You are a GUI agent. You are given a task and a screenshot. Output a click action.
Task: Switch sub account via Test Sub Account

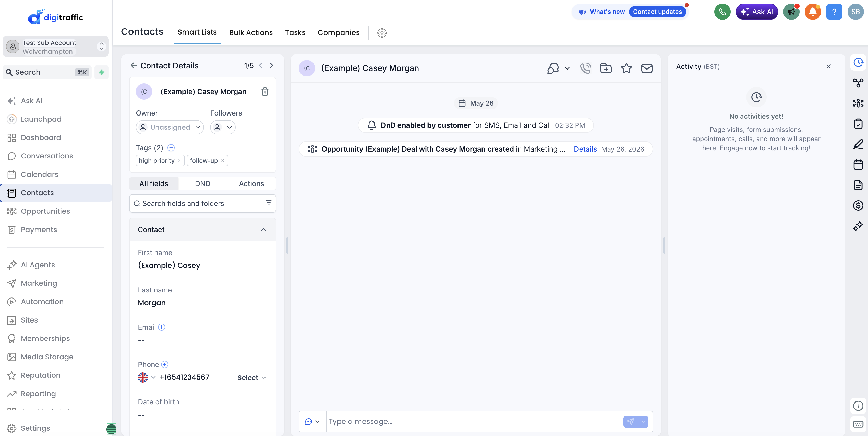(56, 47)
